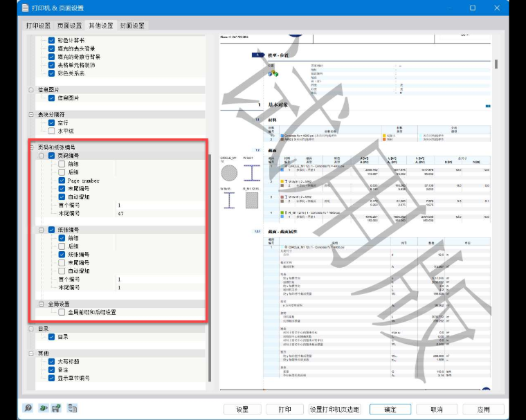The image size is (526, 420).
Task: Click the 设置 button
Action: (242, 409)
